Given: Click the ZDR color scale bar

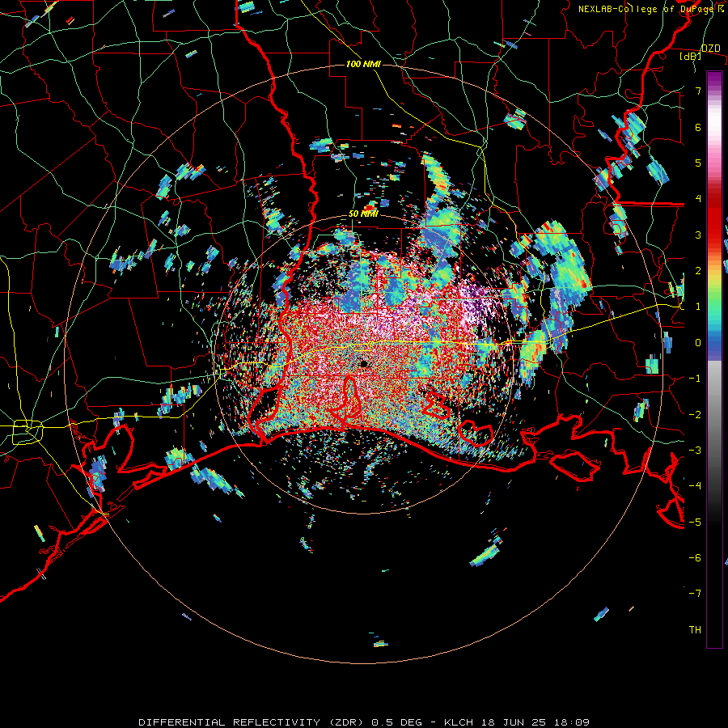Looking at the screenshot, I should (714, 359).
